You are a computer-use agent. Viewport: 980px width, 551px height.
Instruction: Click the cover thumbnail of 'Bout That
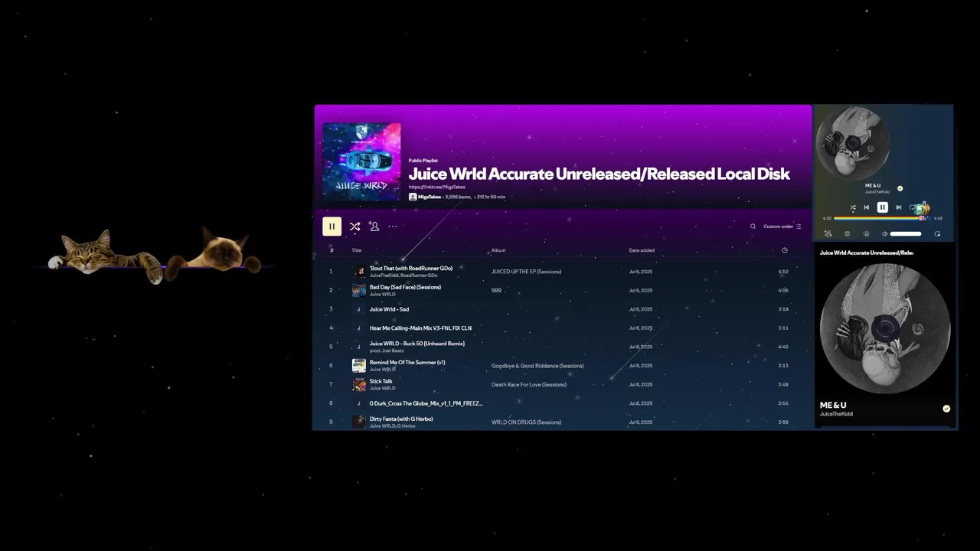pyautogui.click(x=358, y=272)
